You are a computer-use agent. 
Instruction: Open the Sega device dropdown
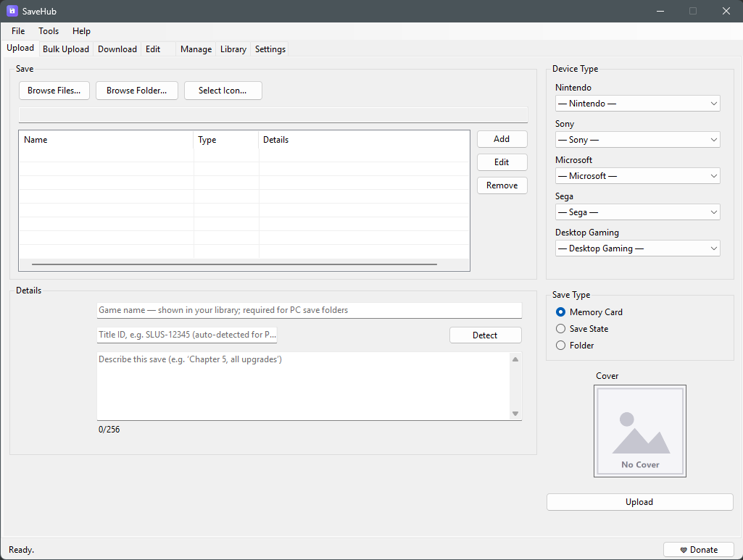coord(637,212)
